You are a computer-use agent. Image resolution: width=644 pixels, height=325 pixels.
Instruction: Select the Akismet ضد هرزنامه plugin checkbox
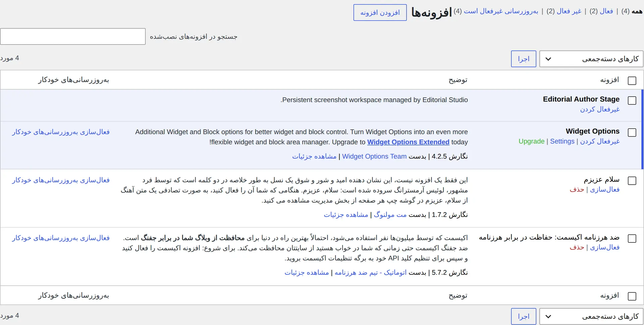(632, 238)
